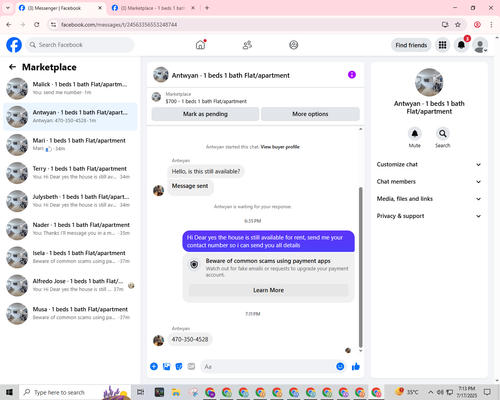This screenshot has width=500, height=400.
Task: Click the 470-350-4528 message bubble
Action: click(x=190, y=339)
